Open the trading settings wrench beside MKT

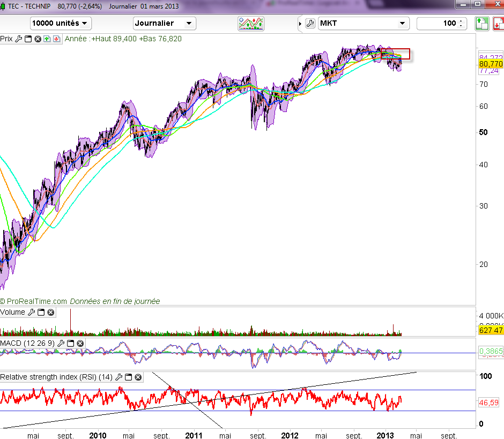pos(310,24)
